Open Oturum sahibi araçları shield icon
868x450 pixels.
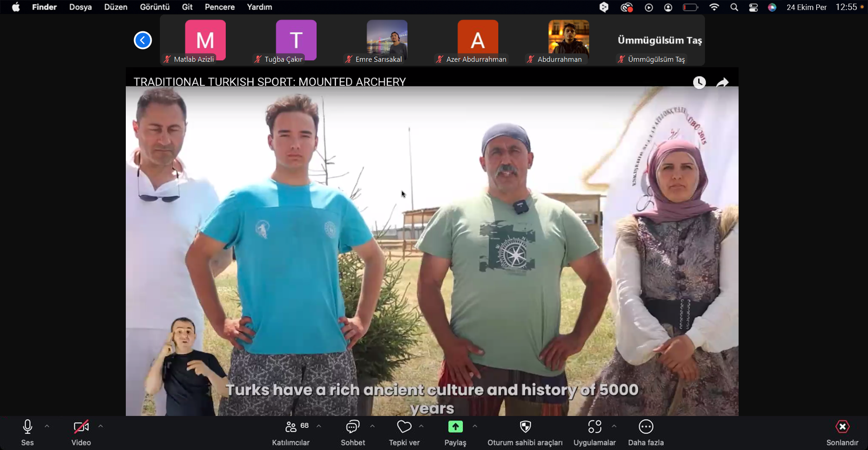[x=525, y=427]
